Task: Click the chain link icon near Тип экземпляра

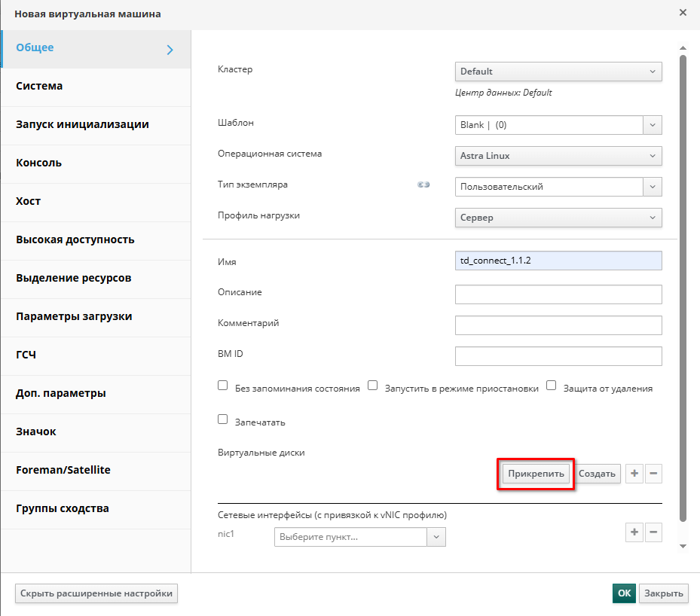Action: click(423, 185)
